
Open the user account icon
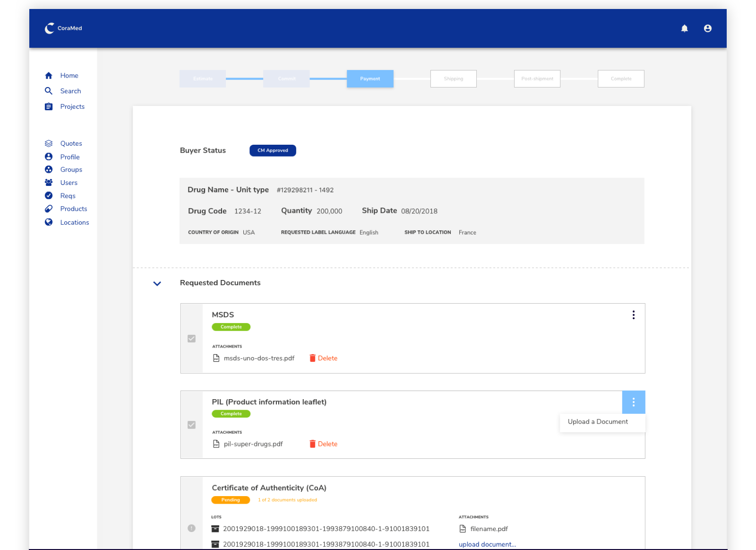pyautogui.click(x=707, y=28)
